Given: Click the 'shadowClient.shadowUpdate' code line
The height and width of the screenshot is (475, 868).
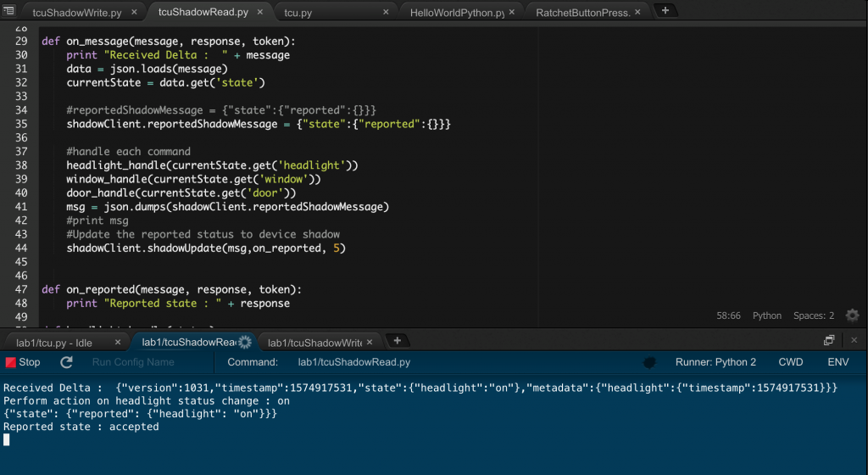Looking at the screenshot, I should pyautogui.click(x=206, y=248).
